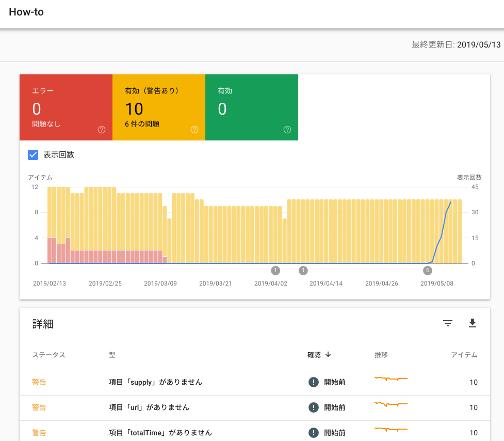Click the status icon in the url row
Viewport: 504px width, 441px height.
pyautogui.click(x=314, y=407)
